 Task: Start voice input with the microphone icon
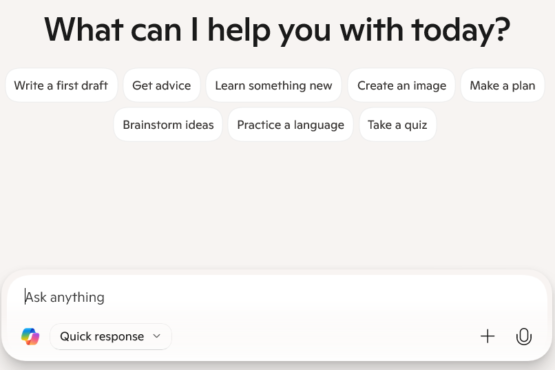(x=523, y=336)
